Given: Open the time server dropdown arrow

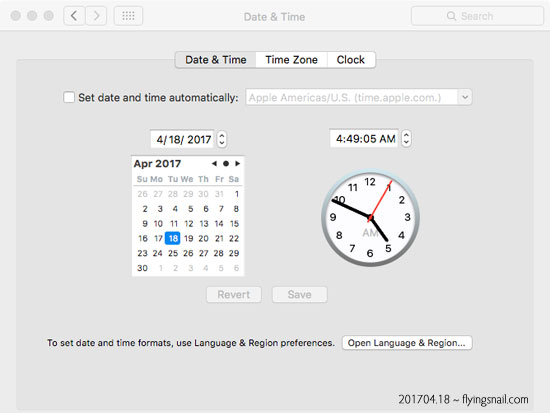Looking at the screenshot, I should (x=465, y=97).
